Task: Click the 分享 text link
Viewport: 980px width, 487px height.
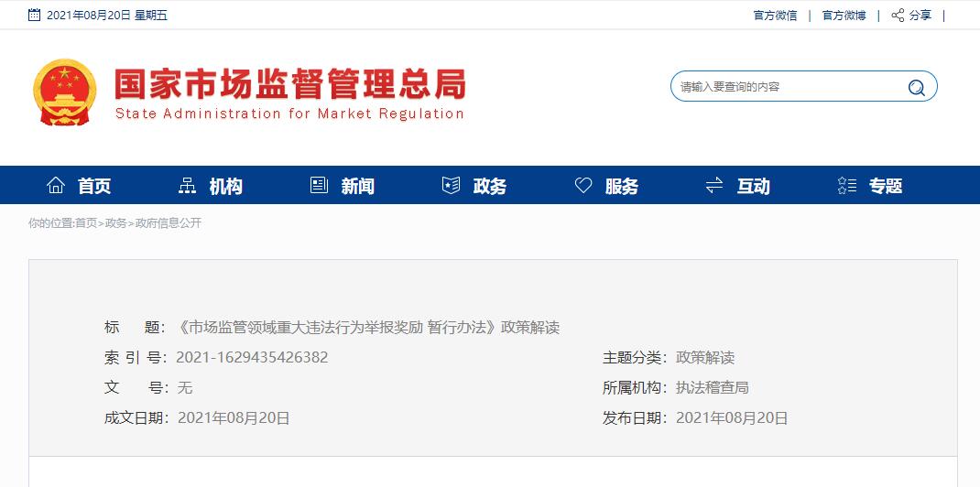Action: point(920,16)
